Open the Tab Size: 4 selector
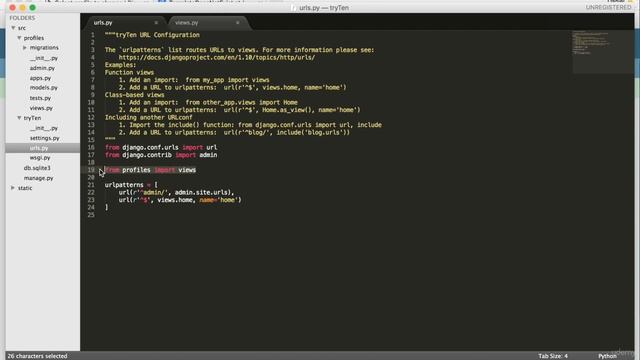Image resolution: width=640 pixels, height=360 pixels. click(x=553, y=356)
